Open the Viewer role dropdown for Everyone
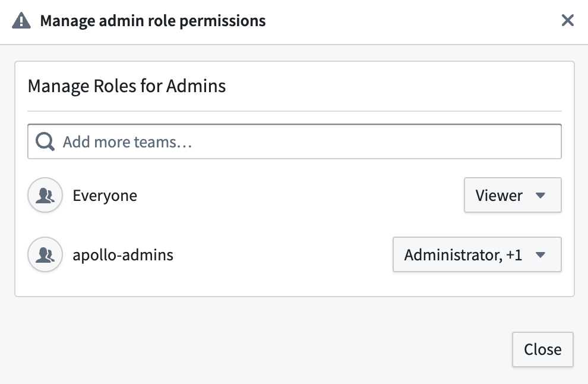Image resolution: width=588 pixels, height=384 pixels. click(x=513, y=195)
